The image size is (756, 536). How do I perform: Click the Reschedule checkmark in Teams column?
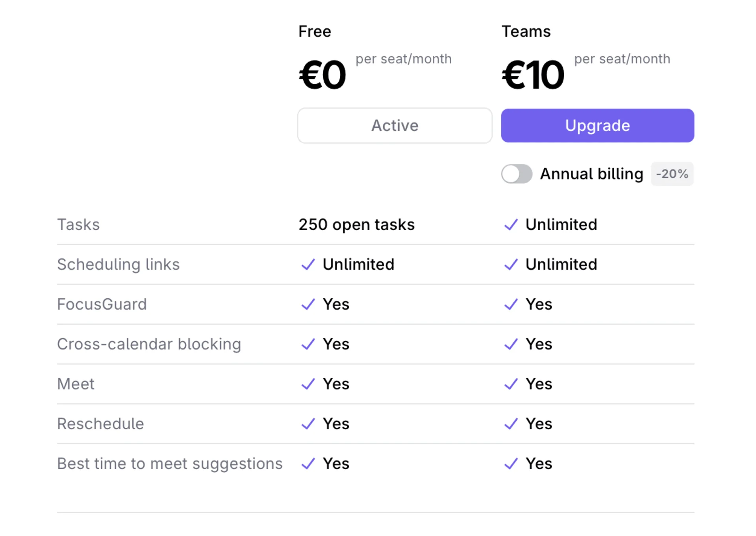click(511, 424)
